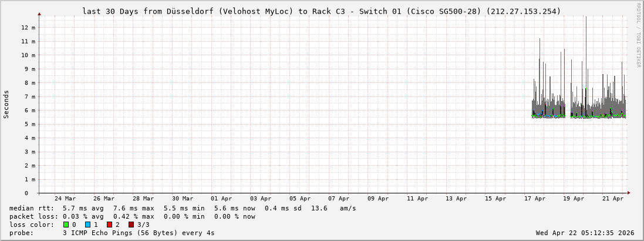Click the 01 Apr date label
The height and width of the screenshot is (241, 644).
(x=221, y=199)
